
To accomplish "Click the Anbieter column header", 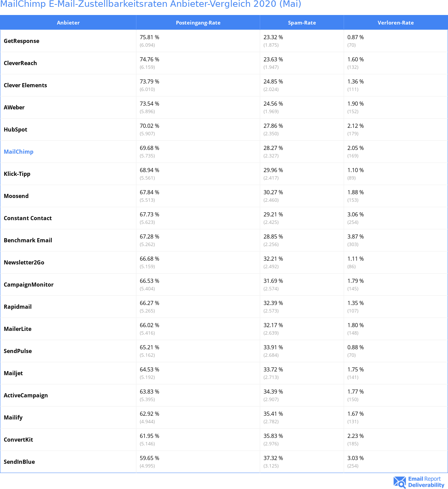I will (x=68, y=23).
